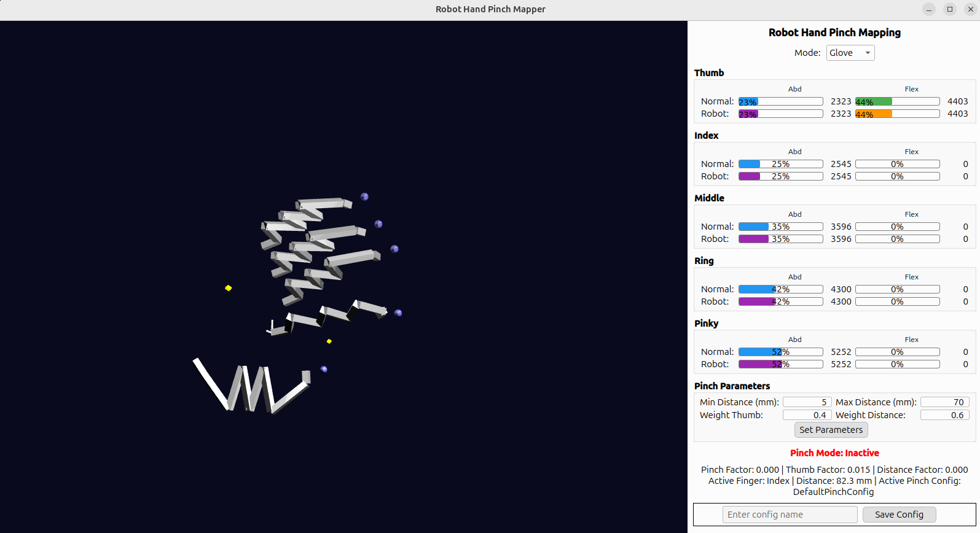Click the Ring Robot Flex 0% bar

pos(898,302)
